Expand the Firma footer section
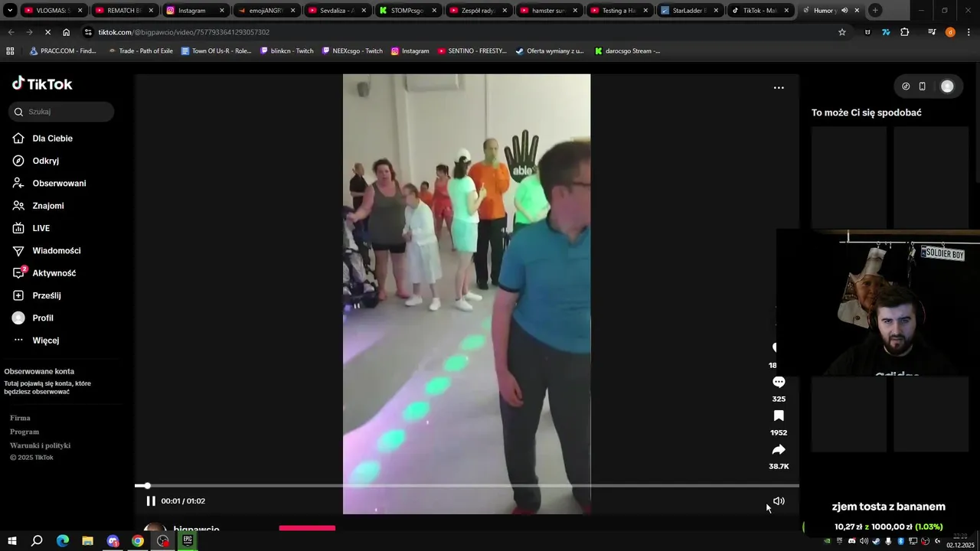 point(20,419)
